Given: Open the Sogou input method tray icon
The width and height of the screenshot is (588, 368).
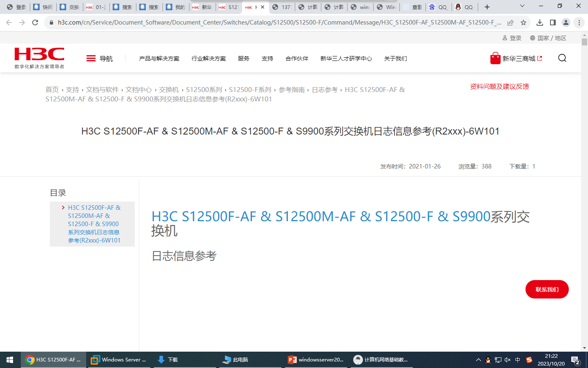Looking at the screenshot, I should tap(529, 360).
